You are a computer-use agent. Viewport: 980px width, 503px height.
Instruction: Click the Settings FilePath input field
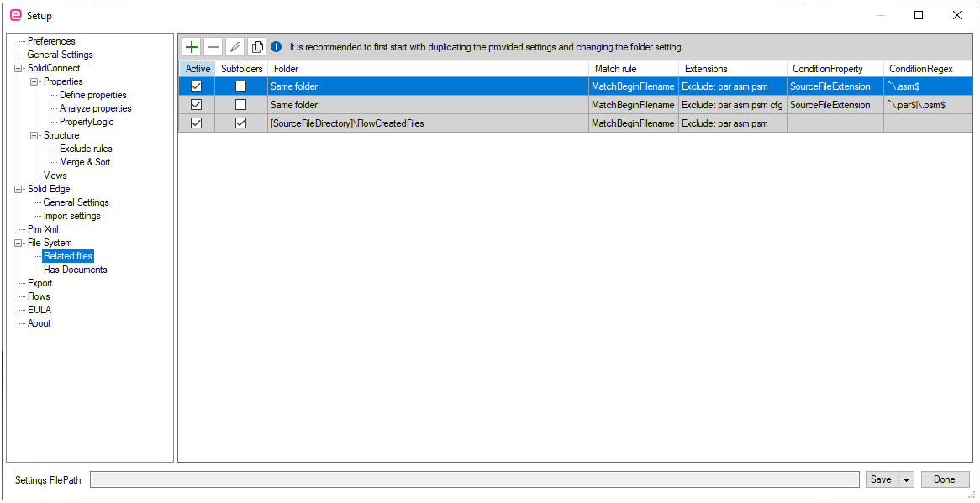[x=475, y=480]
